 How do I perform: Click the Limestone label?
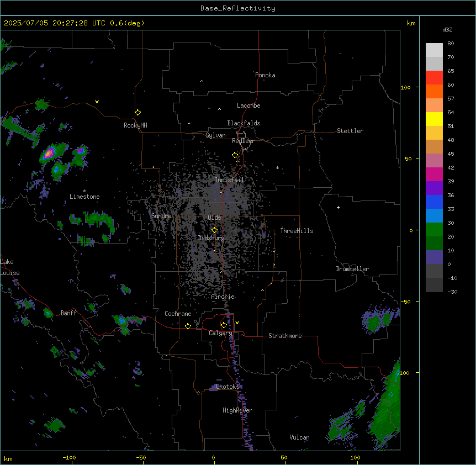pos(84,197)
